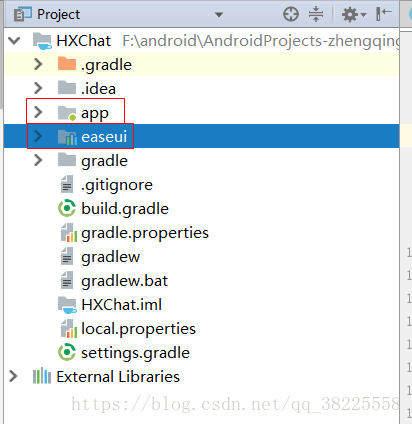
Task: Click the HXChat.iml module file icon
Action: [67, 305]
